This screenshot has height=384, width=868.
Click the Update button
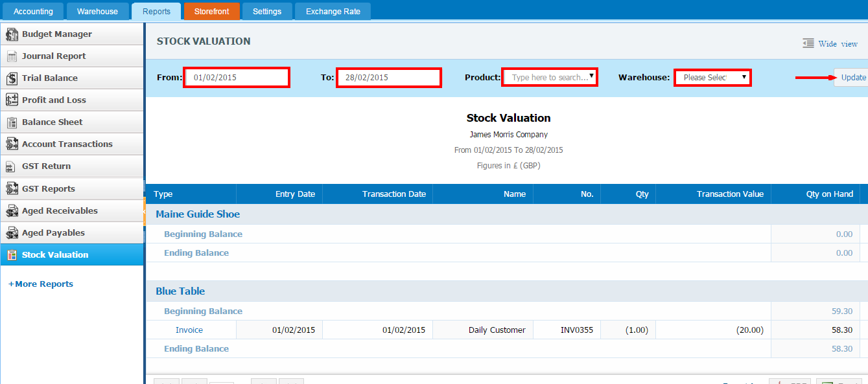(851, 77)
